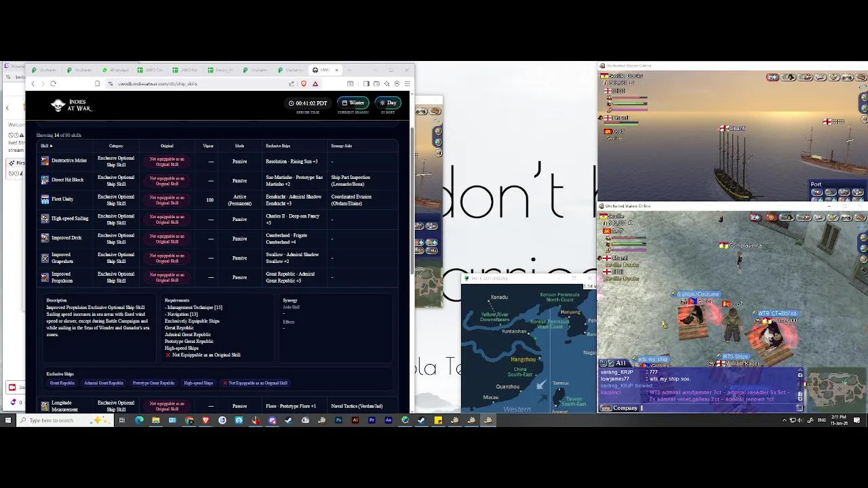The height and width of the screenshot is (488, 868).
Task: Click the High-speed Sailing skill icon
Action: [x=45, y=219]
